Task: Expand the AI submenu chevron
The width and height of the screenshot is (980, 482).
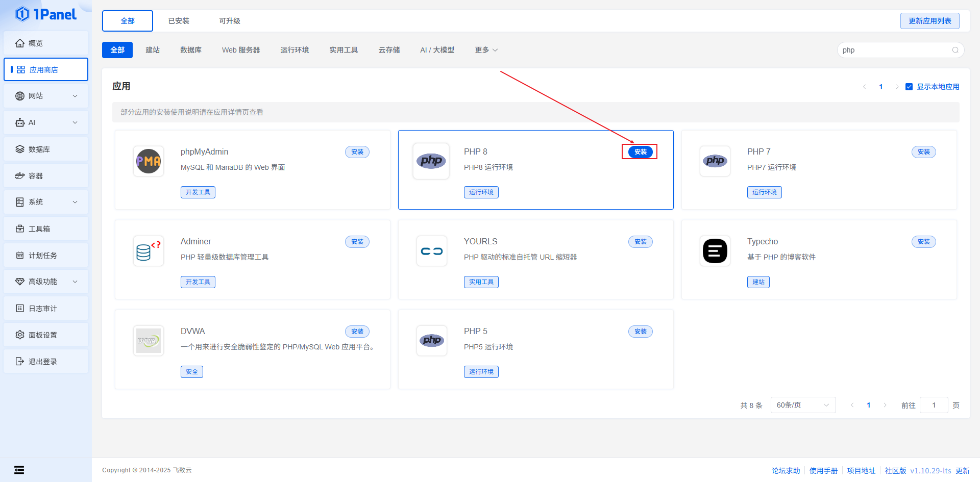Action: pyautogui.click(x=75, y=122)
